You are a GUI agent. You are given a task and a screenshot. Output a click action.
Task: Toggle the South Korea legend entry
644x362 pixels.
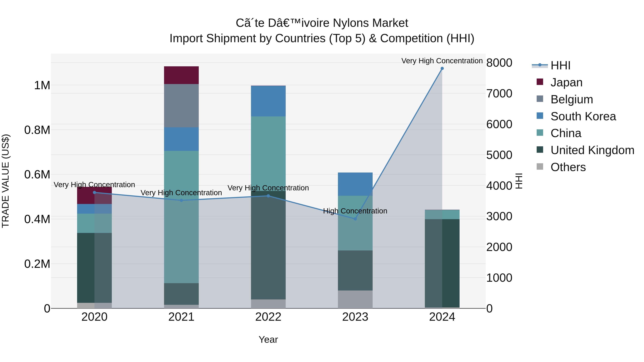576,116
